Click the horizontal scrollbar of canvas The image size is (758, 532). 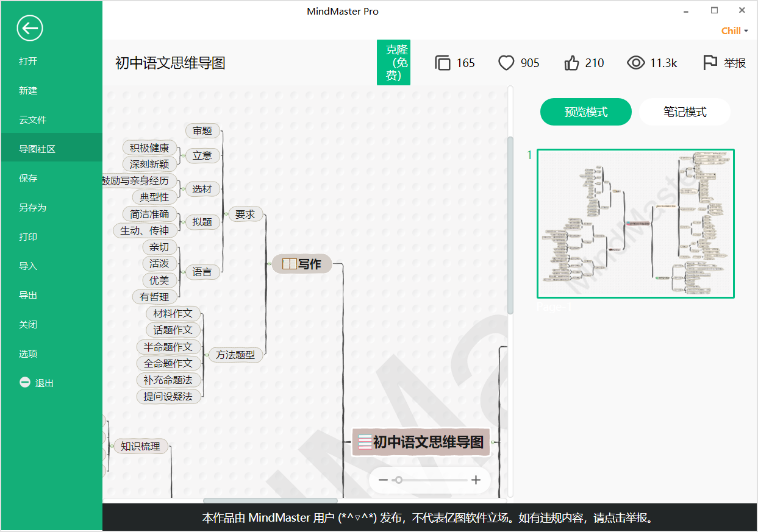pyautogui.click(x=270, y=501)
